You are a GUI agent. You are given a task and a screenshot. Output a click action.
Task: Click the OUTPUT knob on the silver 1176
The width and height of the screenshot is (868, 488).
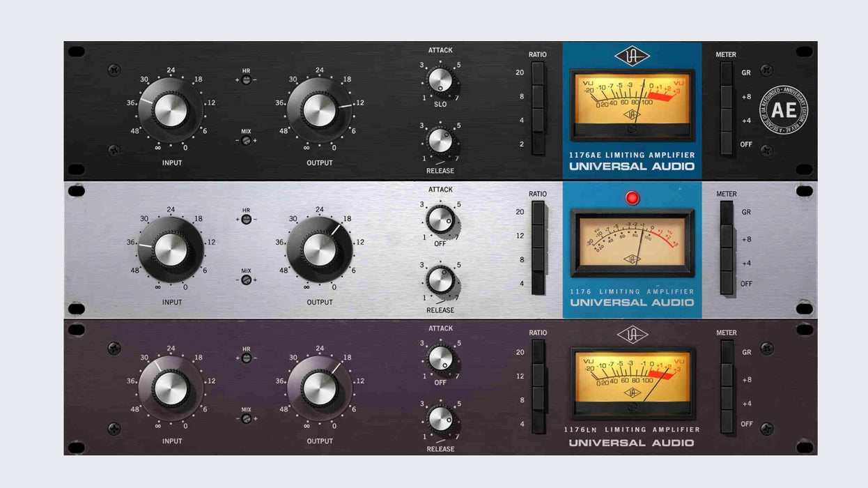point(320,250)
